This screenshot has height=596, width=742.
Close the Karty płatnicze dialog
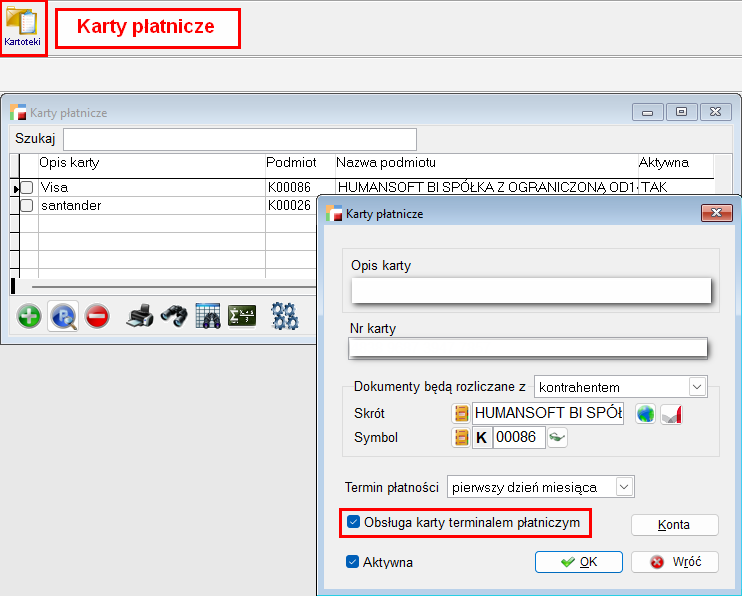click(716, 213)
